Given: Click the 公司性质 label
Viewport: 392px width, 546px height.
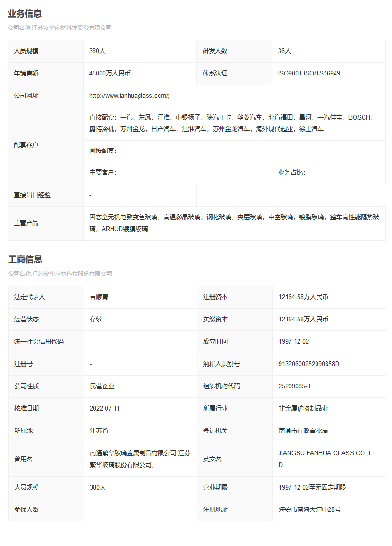Looking at the screenshot, I should 27,386.
